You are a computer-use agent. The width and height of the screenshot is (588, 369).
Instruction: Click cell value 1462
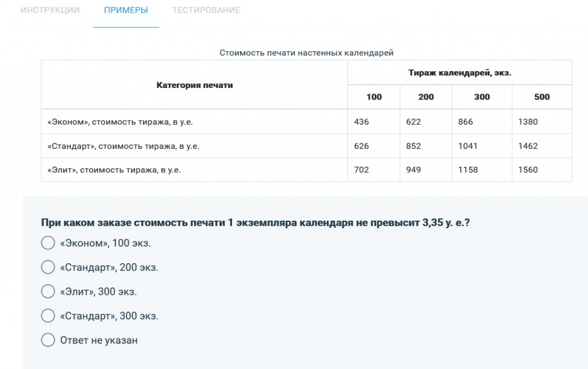point(528,146)
